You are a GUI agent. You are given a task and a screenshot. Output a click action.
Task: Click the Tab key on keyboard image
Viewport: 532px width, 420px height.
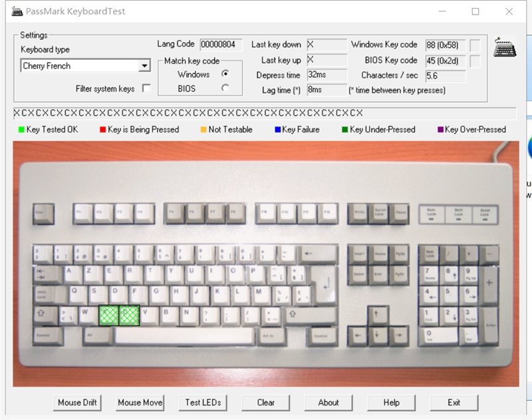[x=47, y=275]
